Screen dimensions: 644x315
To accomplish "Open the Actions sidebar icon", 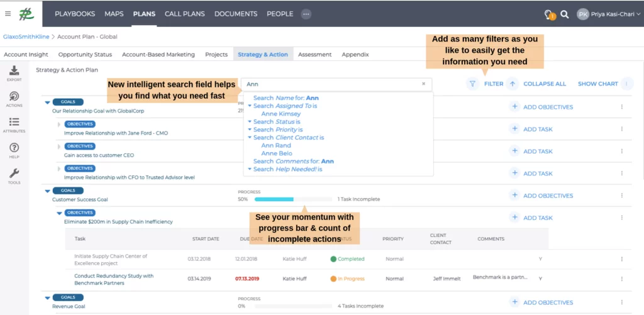I will pyautogui.click(x=14, y=99).
